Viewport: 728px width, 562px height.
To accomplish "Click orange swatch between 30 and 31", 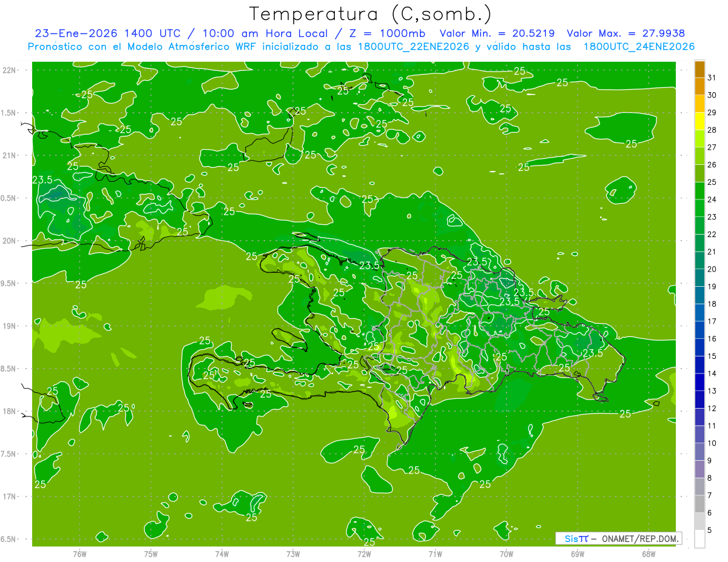I will coord(699,86).
